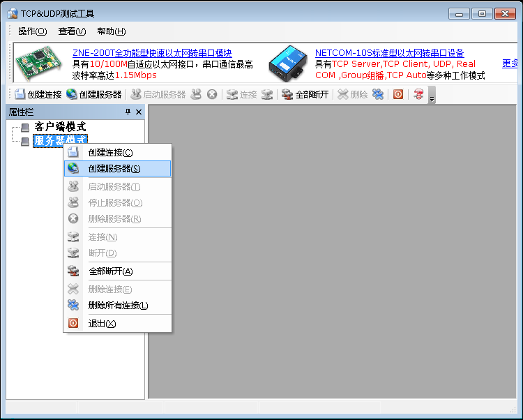Screen dimensions: 523x420
Task: Open the 操作(O) menu
Action: 32,31
